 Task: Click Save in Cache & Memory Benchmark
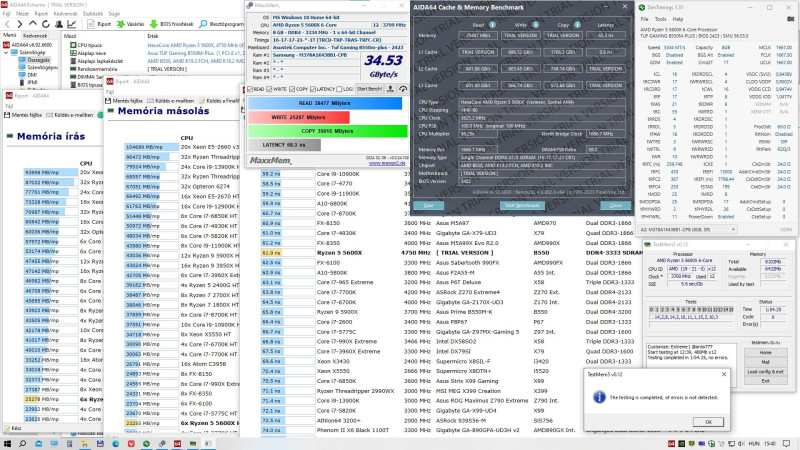pyautogui.click(x=429, y=205)
